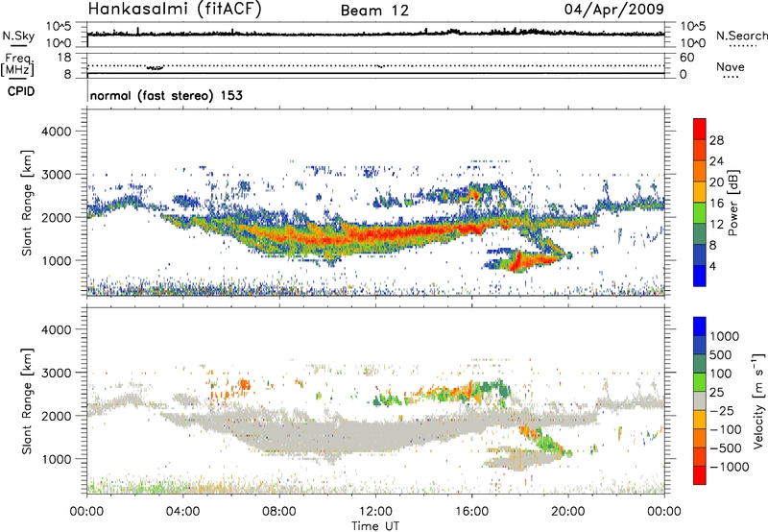The image size is (768, 532).
Task: Click the left '10^5' noise axis tick
Action: (x=59, y=27)
